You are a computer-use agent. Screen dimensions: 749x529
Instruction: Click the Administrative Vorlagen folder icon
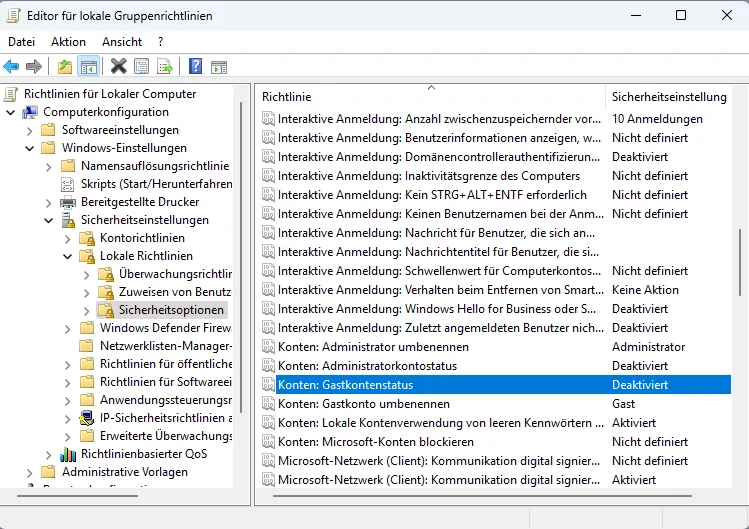point(48,472)
